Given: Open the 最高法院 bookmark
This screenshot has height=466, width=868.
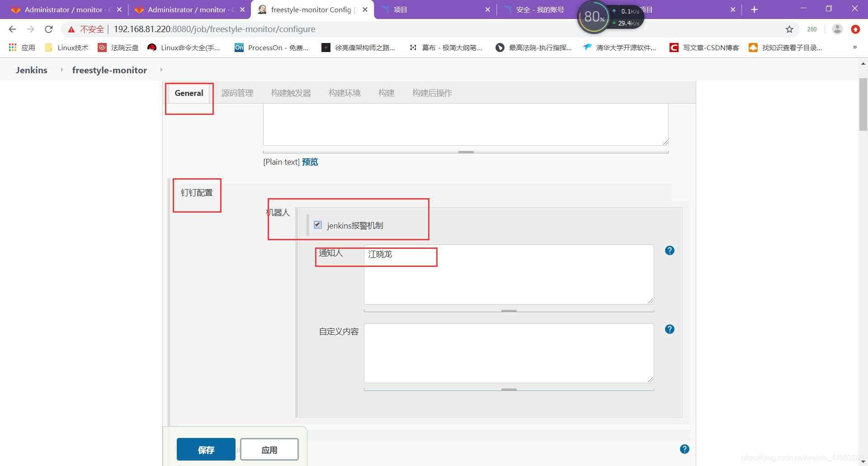Looking at the screenshot, I should (x=533, y=48).
